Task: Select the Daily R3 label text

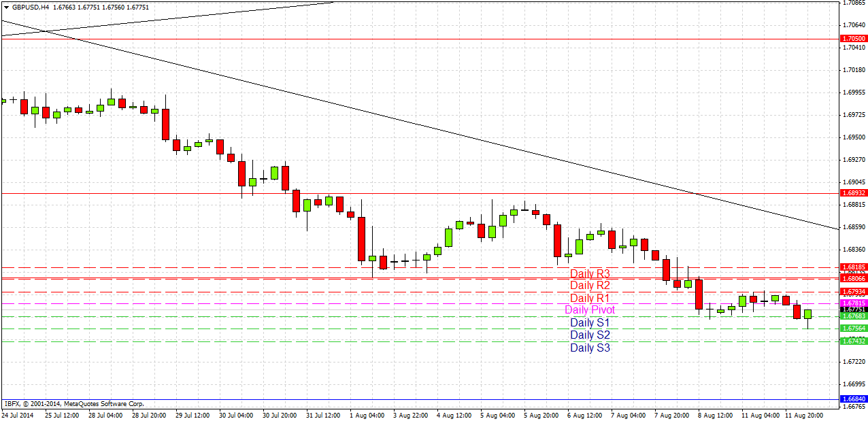Action: coord(589,273)
